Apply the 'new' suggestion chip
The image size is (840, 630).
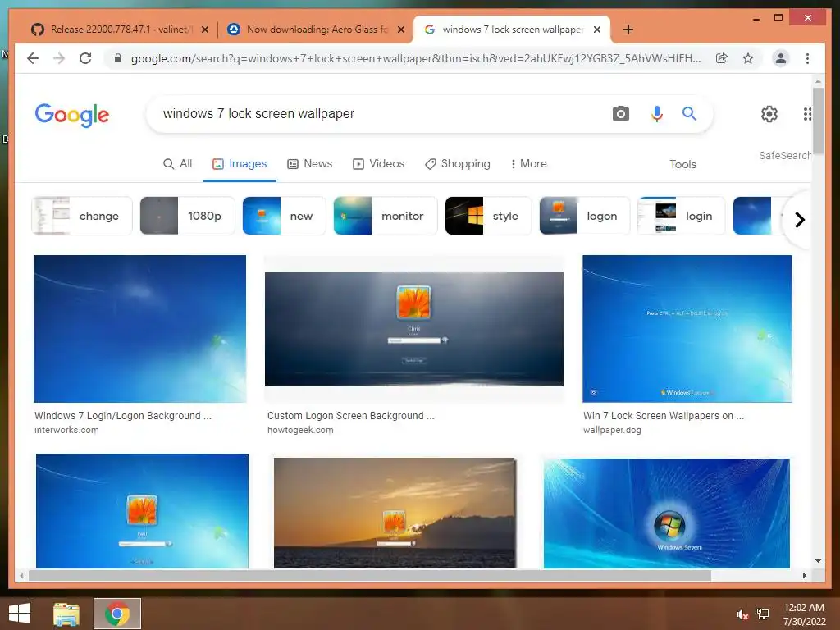click(x=284, y=216)
